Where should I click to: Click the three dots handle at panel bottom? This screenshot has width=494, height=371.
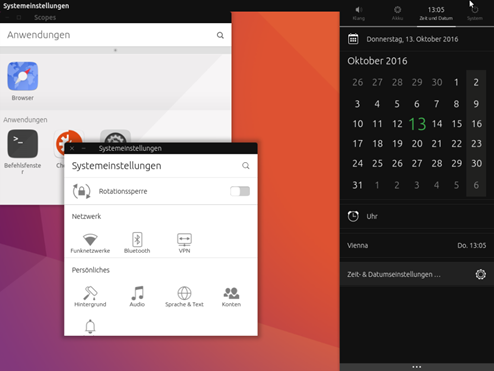pos(417,367)
